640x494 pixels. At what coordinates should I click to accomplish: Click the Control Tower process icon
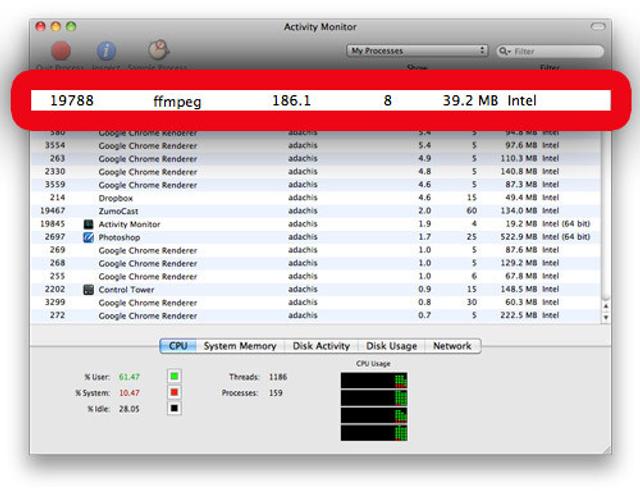pyautogui.click(x=89, y=290)
